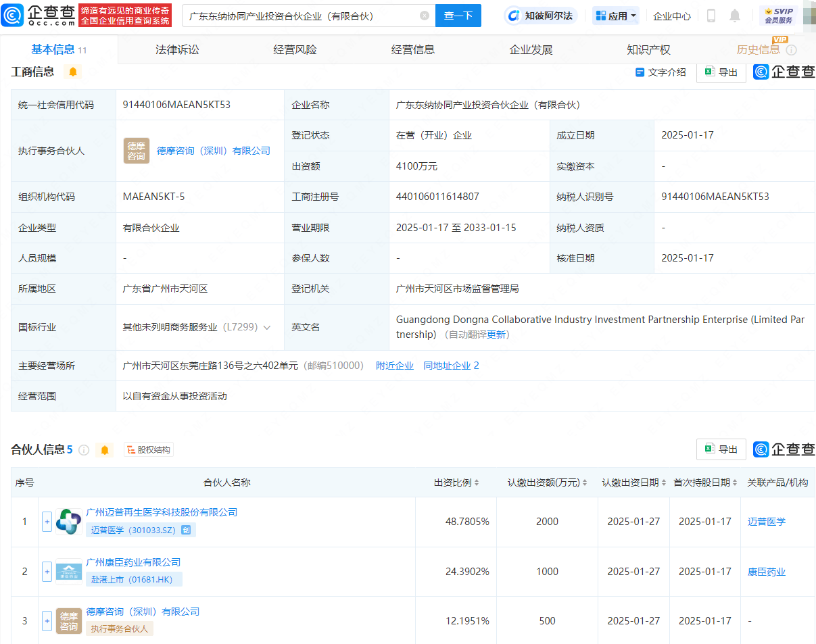Open 德摩咨询（深圳）有限公司 in partner row 3
The height and width of the screenshot is (644, 816).
pos(143,612)
